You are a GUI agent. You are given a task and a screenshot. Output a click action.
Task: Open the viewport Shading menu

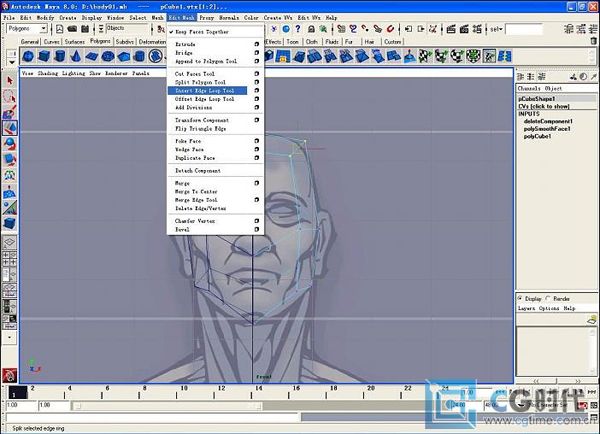click(47, 73)
